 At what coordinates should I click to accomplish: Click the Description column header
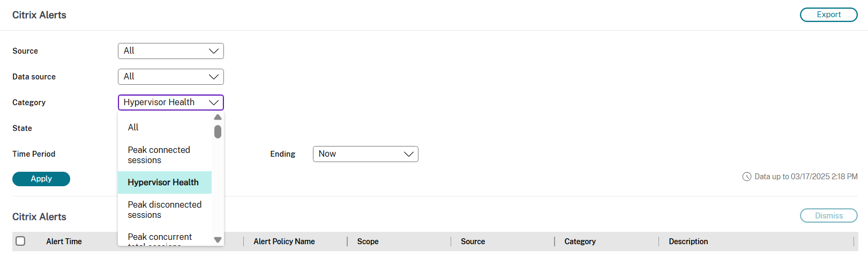point(688,242)
